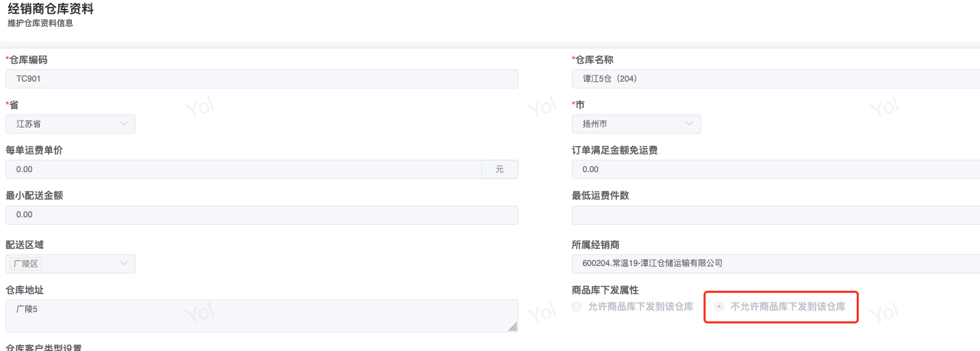Click the 仓库地址 textarea resize handle
This screenshot has height=351, width=980.
[513, 328]
